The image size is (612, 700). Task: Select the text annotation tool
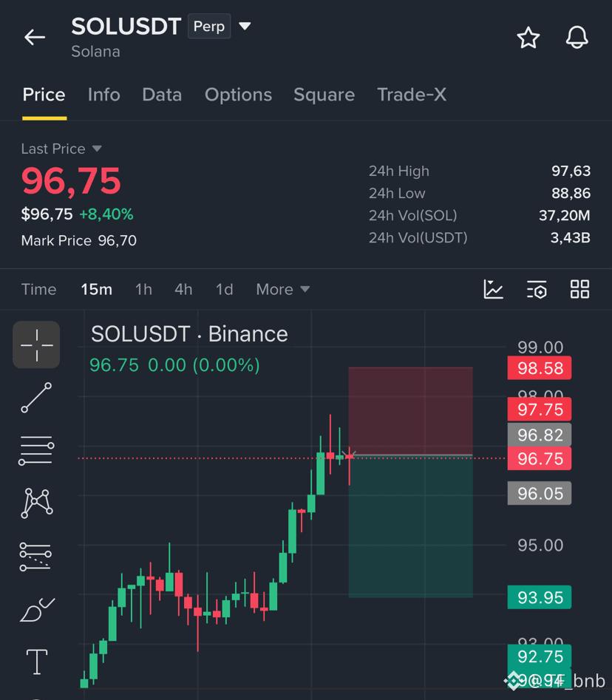37,662
